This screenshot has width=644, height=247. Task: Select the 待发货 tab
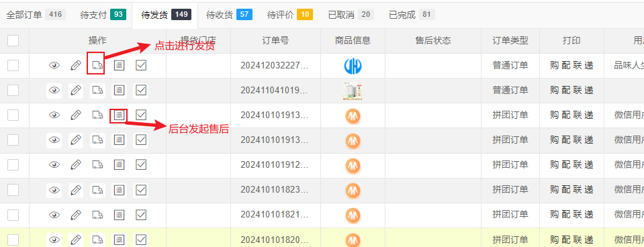coord(165,15)
